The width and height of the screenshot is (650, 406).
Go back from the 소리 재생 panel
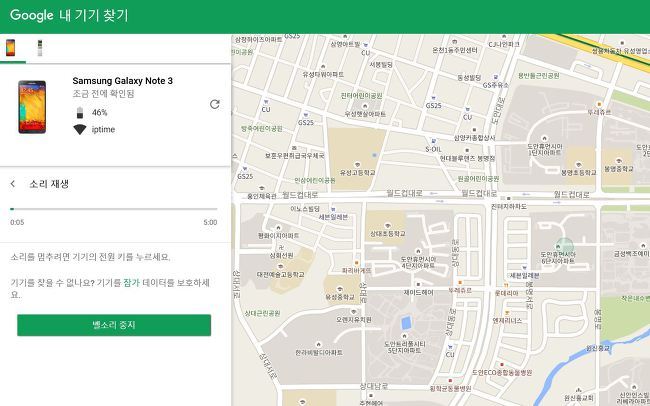click(x=13, y=184)
